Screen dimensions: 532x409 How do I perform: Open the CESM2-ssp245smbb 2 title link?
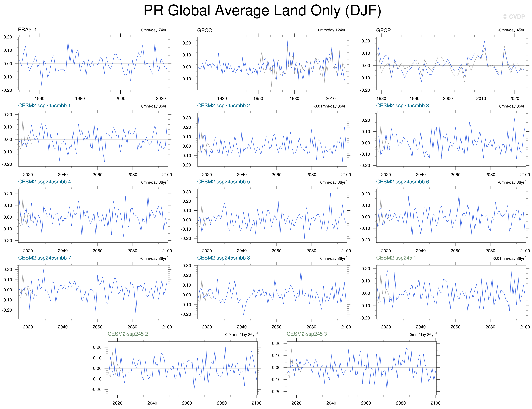click(223, 106)
